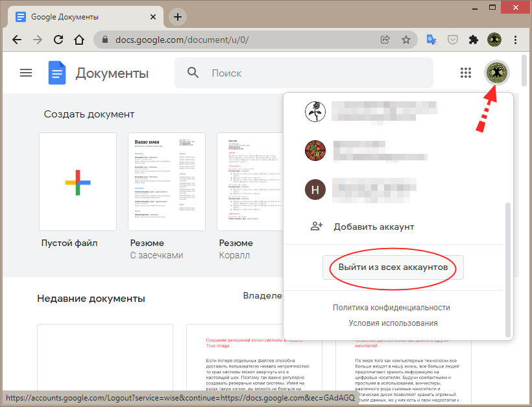This screenshot has width=532, height=407.
Task: Choose the Резюме С засечками template
Action: (167, 182)
